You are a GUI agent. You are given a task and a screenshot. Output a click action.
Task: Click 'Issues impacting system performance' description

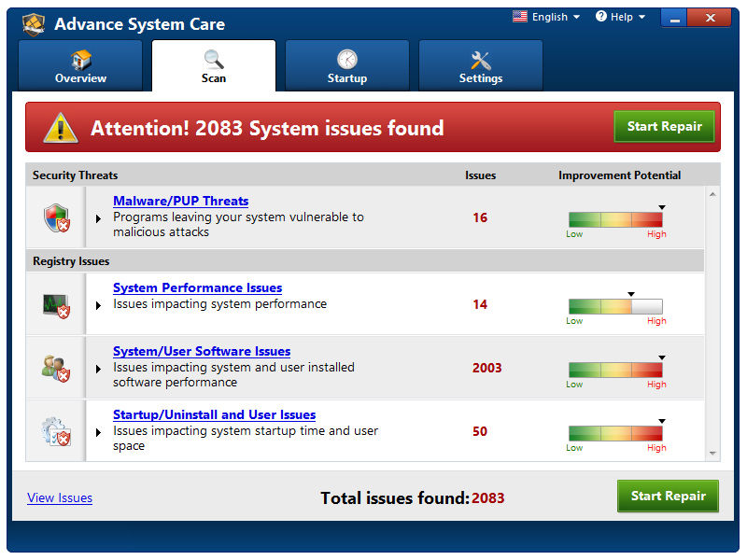pos(219,304)
